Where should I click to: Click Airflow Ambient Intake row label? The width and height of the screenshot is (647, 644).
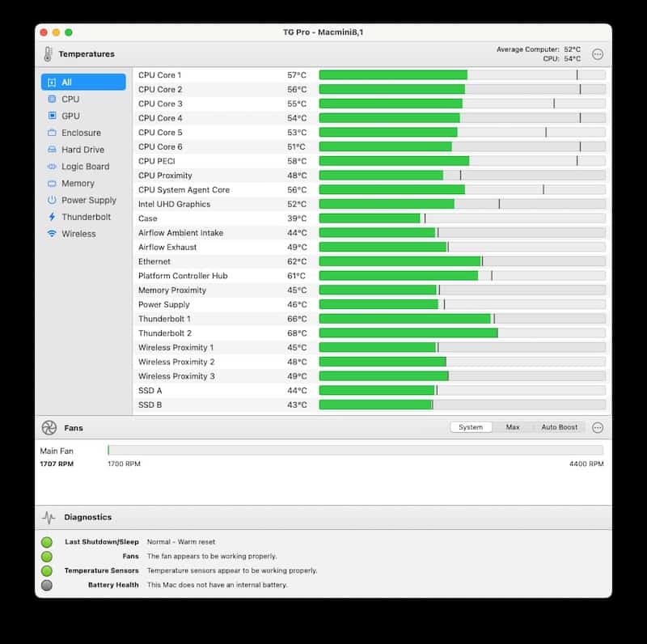(x=180, y=233)
